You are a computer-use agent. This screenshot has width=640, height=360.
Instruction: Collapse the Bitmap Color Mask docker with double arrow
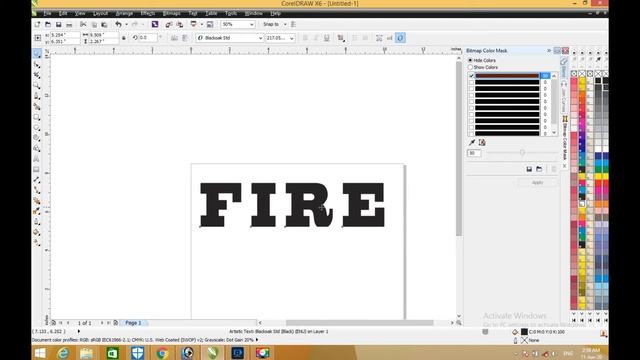click(x=549, y=51)
